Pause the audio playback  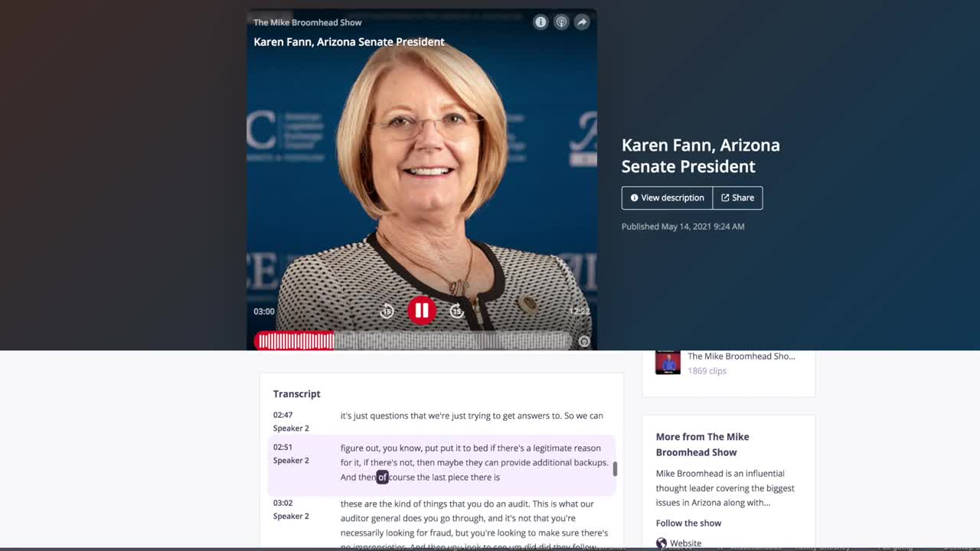point(422,311)
